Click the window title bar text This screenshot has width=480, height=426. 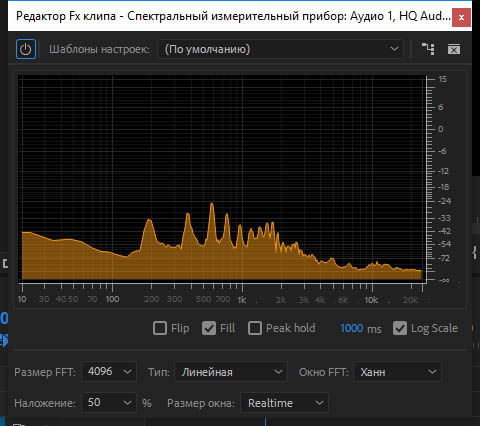pos(233,16)
